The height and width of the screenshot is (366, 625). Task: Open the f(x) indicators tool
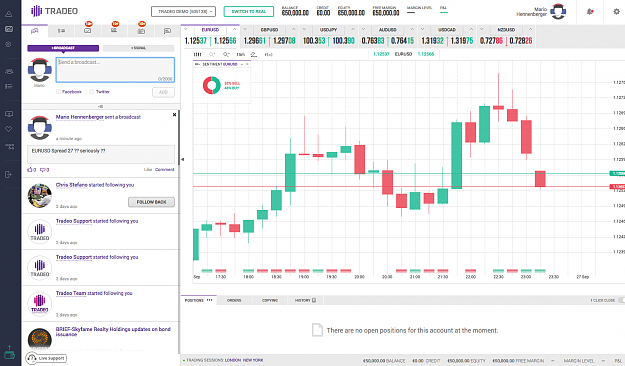point(268,55)
